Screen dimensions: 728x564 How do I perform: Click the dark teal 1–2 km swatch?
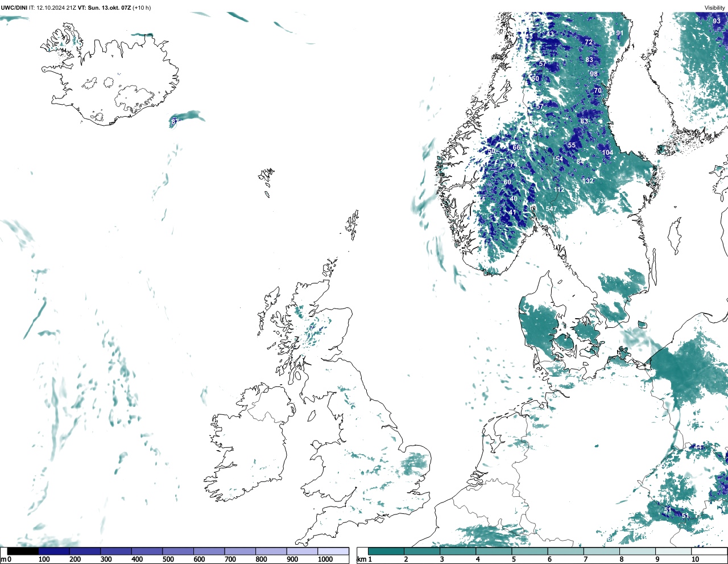tap(386, 551)
